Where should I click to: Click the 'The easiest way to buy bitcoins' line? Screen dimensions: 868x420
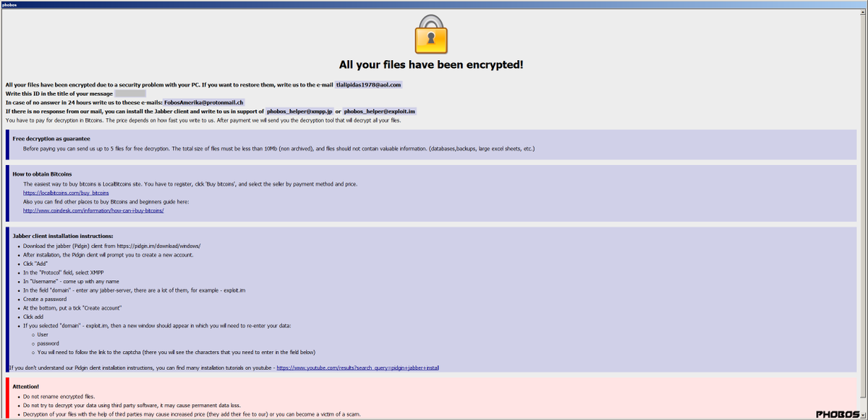tap(190, 184)
